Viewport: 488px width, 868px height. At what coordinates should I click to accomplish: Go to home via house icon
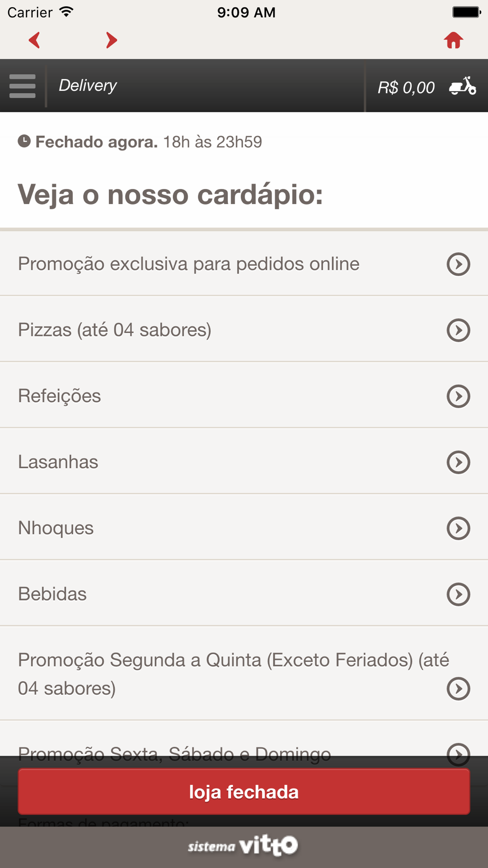coord(453,40)
